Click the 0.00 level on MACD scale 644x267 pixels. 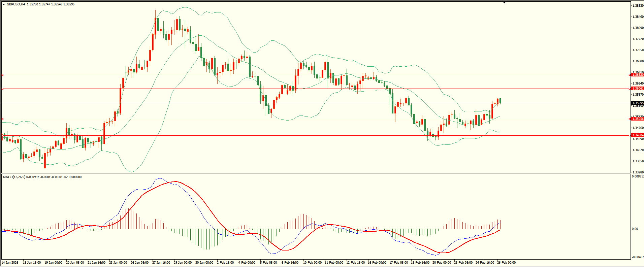point(635,229)
